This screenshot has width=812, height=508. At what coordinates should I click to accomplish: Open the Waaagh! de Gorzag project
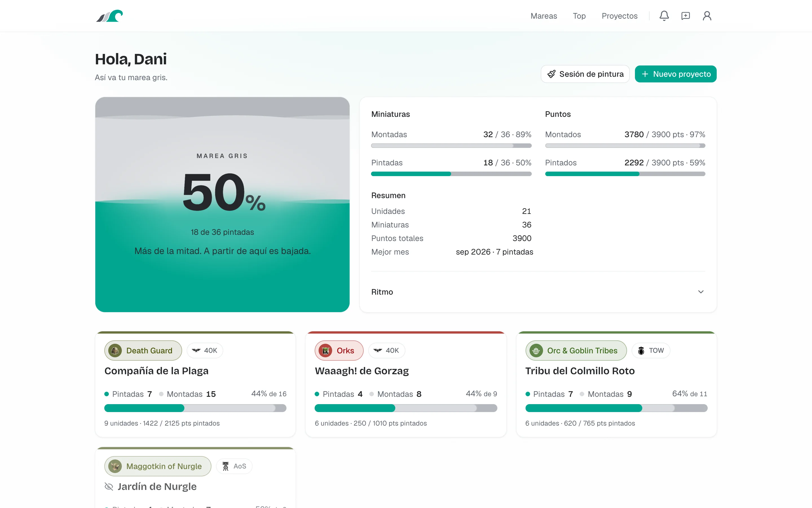(362, 371)
